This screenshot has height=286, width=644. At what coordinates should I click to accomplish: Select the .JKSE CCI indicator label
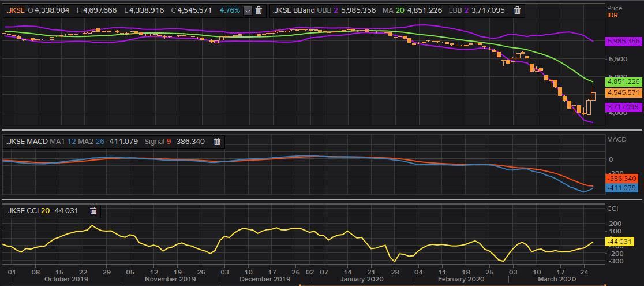pos(23,211)
